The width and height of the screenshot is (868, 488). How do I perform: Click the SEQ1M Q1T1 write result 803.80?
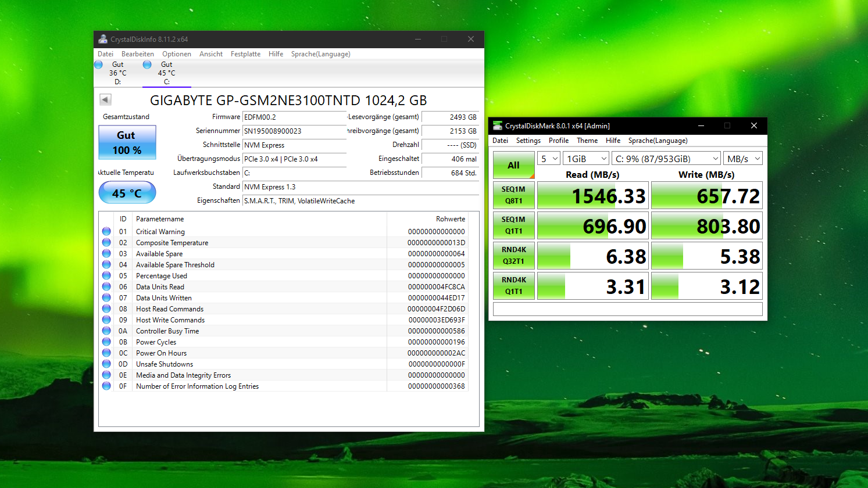707,226
